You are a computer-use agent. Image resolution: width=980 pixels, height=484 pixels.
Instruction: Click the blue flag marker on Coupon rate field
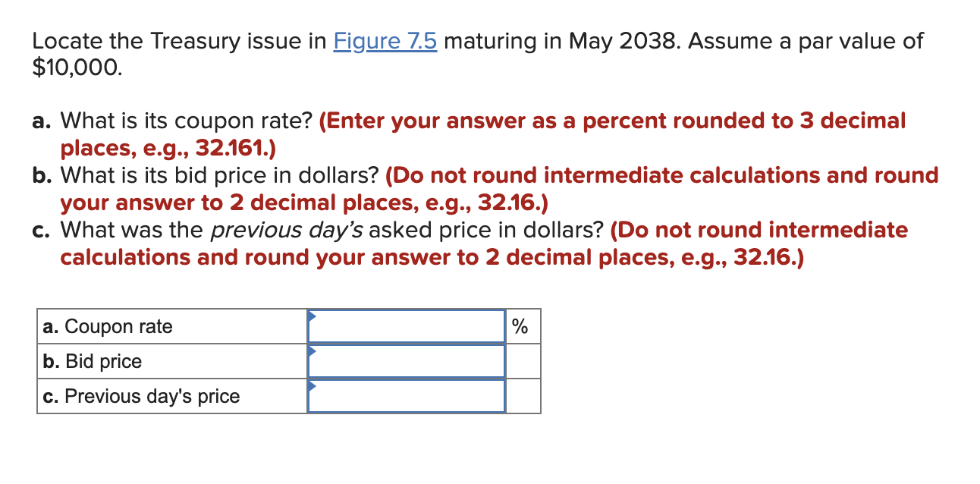click(311, 317)
